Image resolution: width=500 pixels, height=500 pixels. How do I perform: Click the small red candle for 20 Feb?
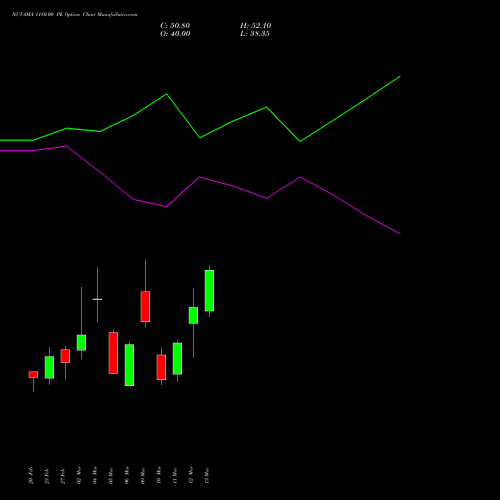tap(33, 374)
